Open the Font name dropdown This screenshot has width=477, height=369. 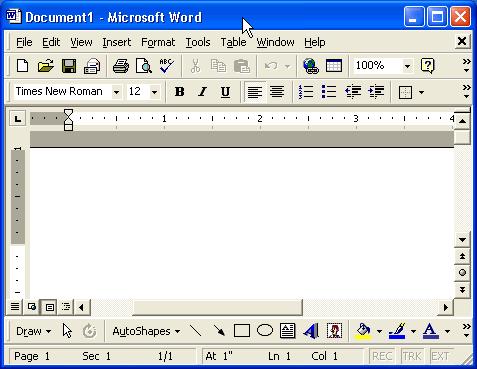click(x=116, y=92)
